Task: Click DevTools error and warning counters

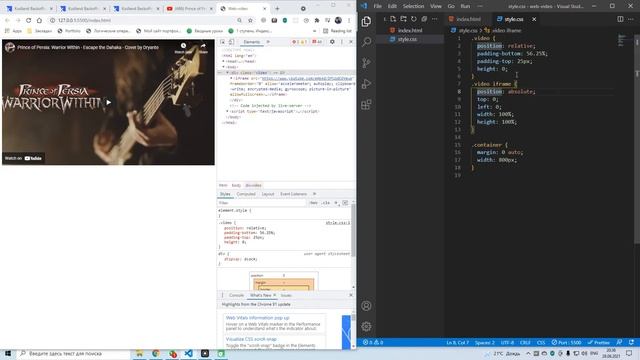Action: [308, 42]
